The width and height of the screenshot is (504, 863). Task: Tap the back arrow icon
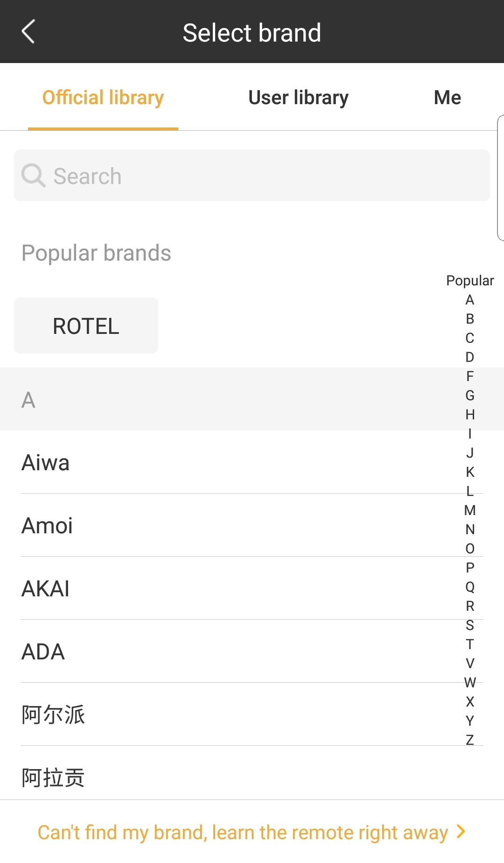click(28, 32)
